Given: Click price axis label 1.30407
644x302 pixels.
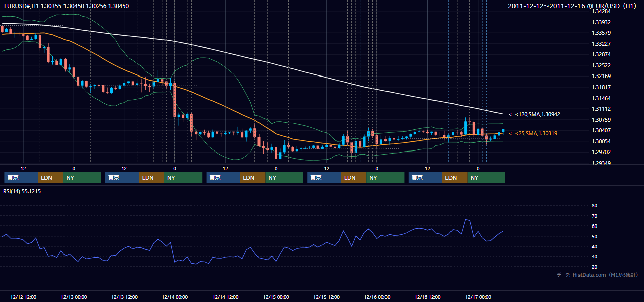Looking at the screenshot, I should point(601,130).
